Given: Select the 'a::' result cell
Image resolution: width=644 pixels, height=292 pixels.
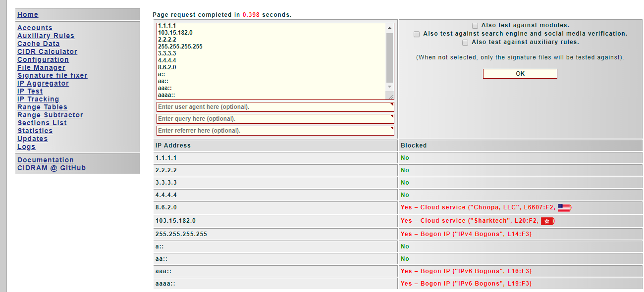Looking at the screenshot, I should tap(275, 246).
